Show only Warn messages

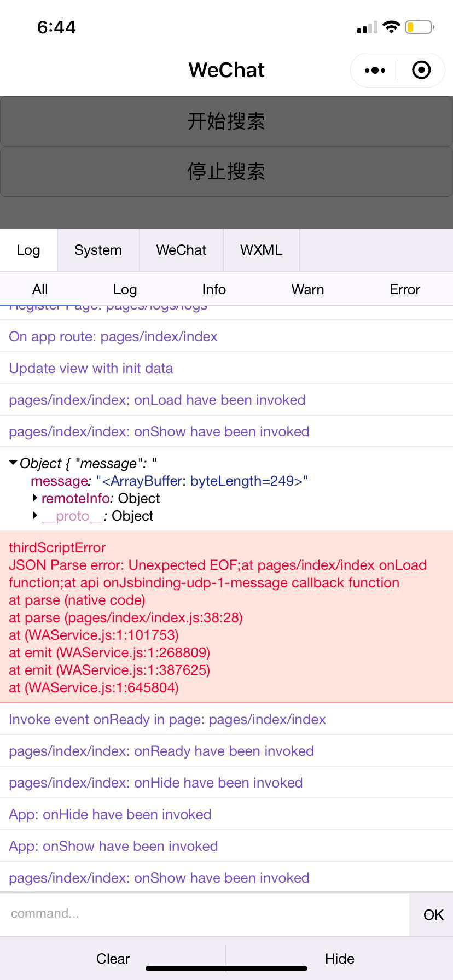click(307, 289)
